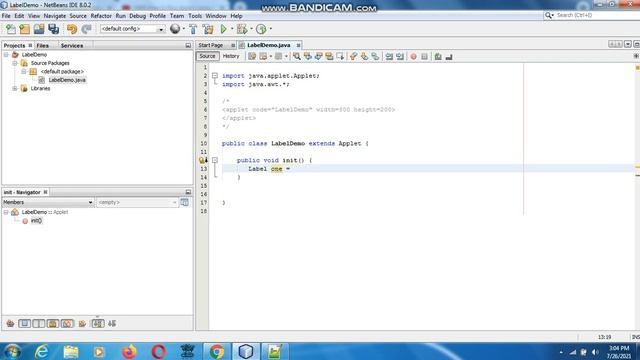Select LabelDemo :: Applet node in Navigator

44,212
